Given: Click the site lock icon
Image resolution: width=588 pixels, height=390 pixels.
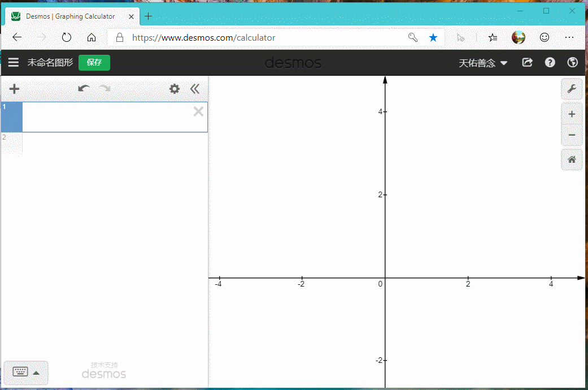Looking at the screenshot, I should coord(120,37).
